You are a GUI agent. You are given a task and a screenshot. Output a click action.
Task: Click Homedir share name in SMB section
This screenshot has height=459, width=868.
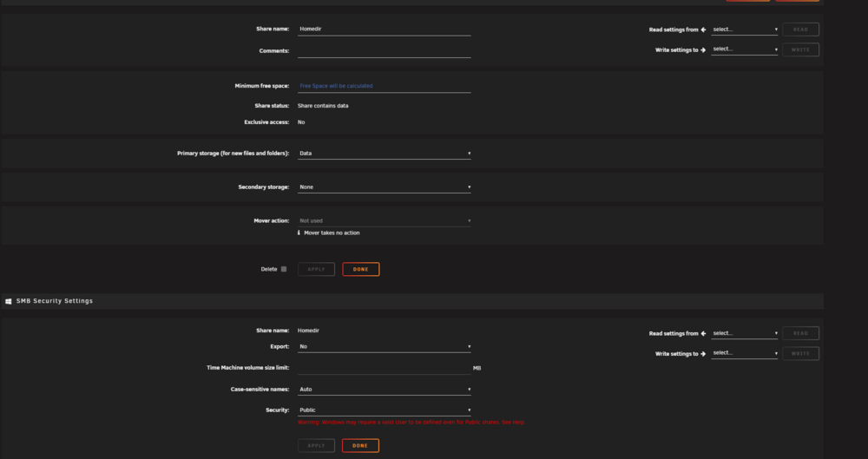point(308,331)
